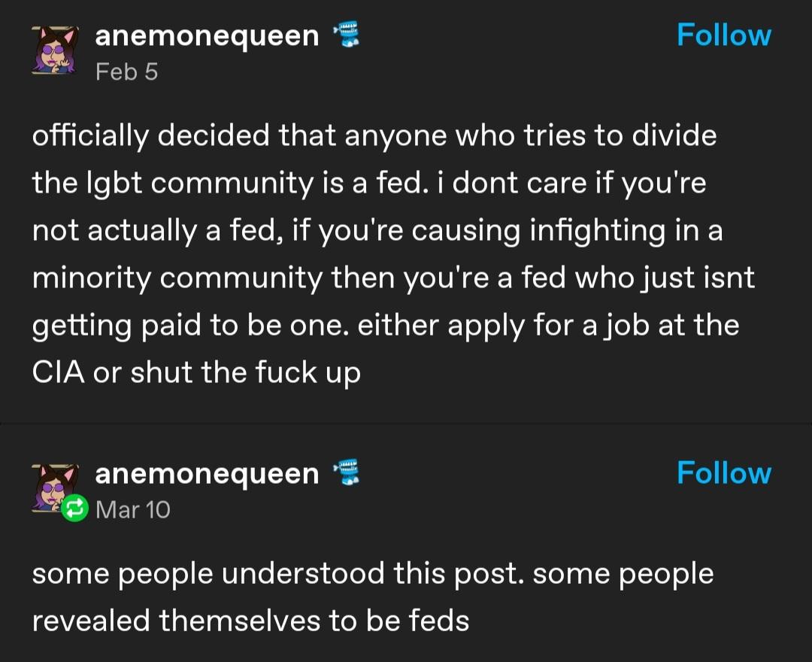
Task: Click the Mar 10 timestamp
Action: click(133, 509)
